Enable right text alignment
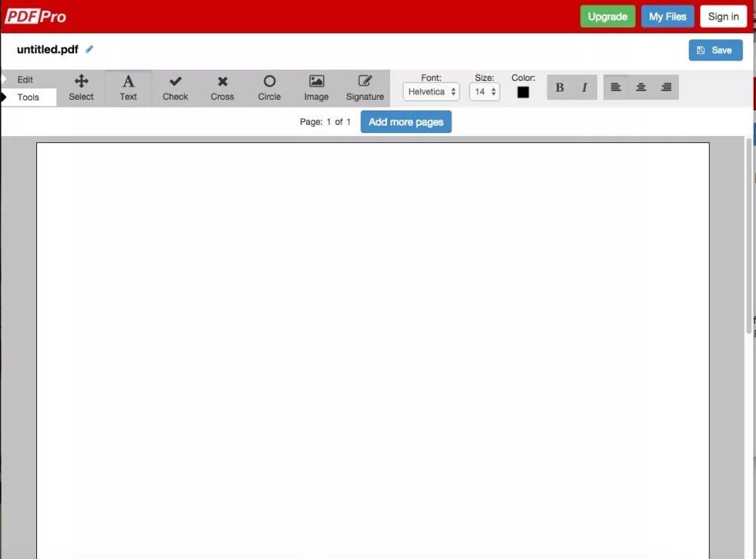The height and width of the screenshot is (559, 756). pos(666,86)
